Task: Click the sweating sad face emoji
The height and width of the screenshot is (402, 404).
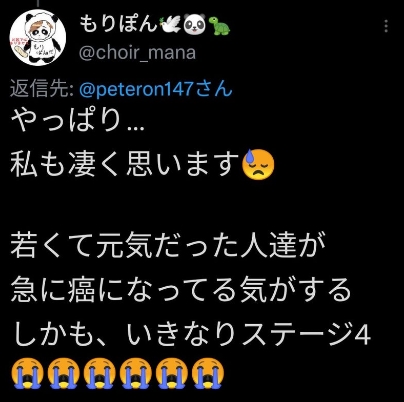Action: pos(258,164)
